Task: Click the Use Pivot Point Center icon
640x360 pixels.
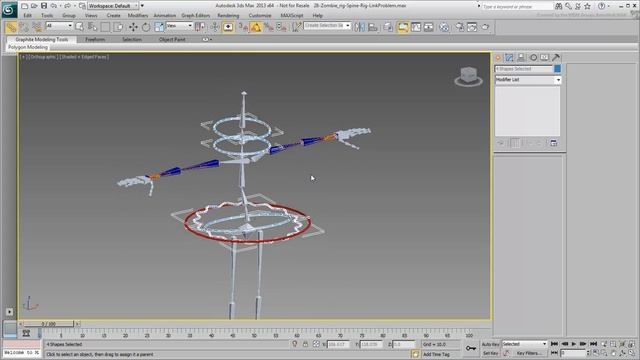Action: point(200,27)
